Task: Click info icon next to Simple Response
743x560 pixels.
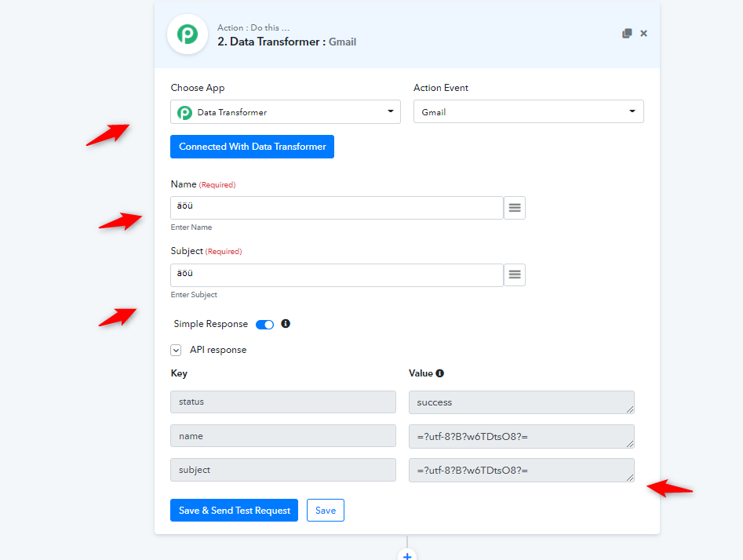Action: pyautogui.click(x=286, y=324)
